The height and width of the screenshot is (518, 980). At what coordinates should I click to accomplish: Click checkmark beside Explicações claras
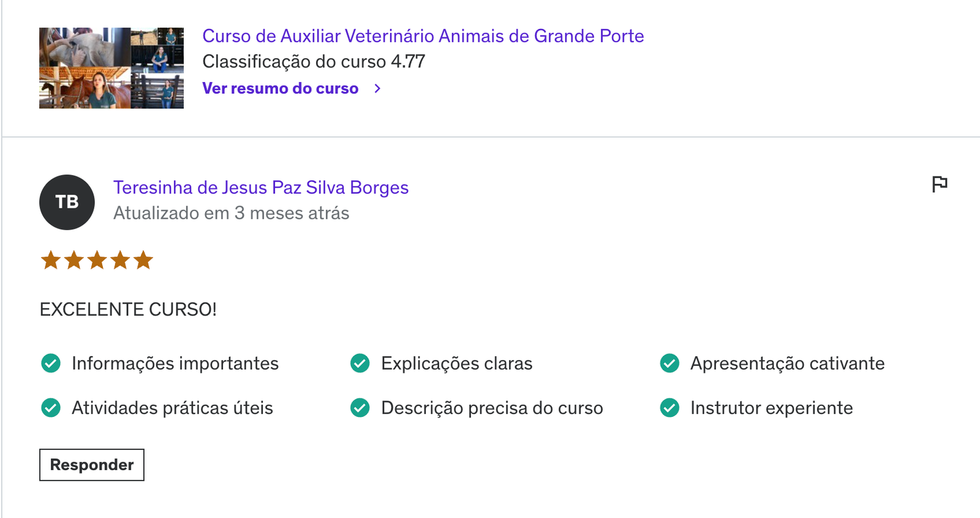pos(360,364)
